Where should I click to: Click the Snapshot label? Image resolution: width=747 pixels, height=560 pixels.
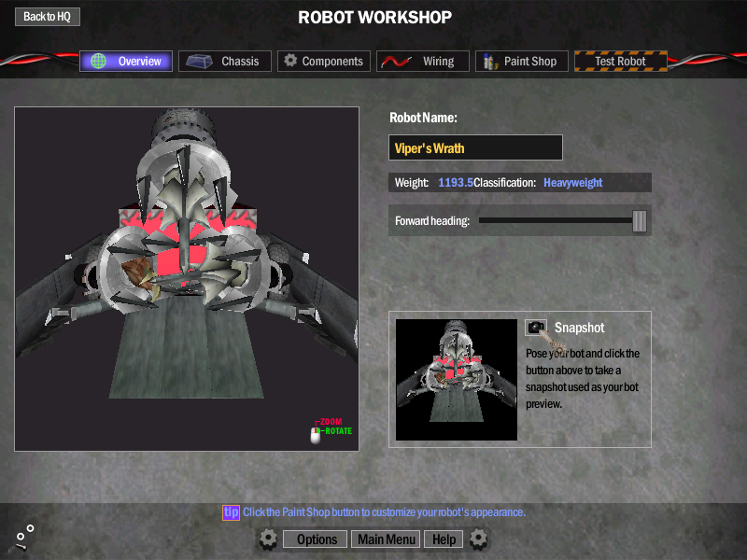[579, 328]
